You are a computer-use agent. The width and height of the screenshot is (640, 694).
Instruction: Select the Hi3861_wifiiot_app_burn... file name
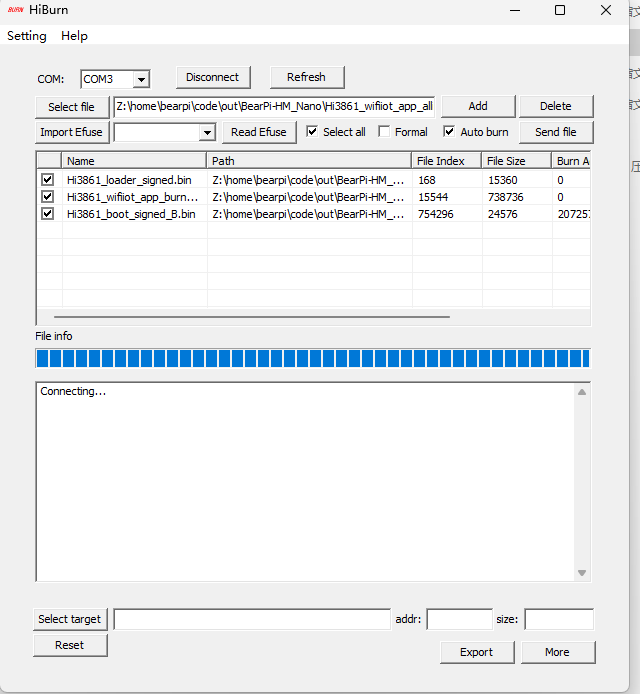coord(132,197)
